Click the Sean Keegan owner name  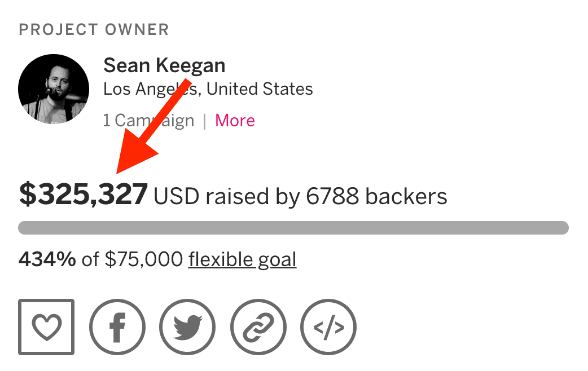[x=164, y=66]
